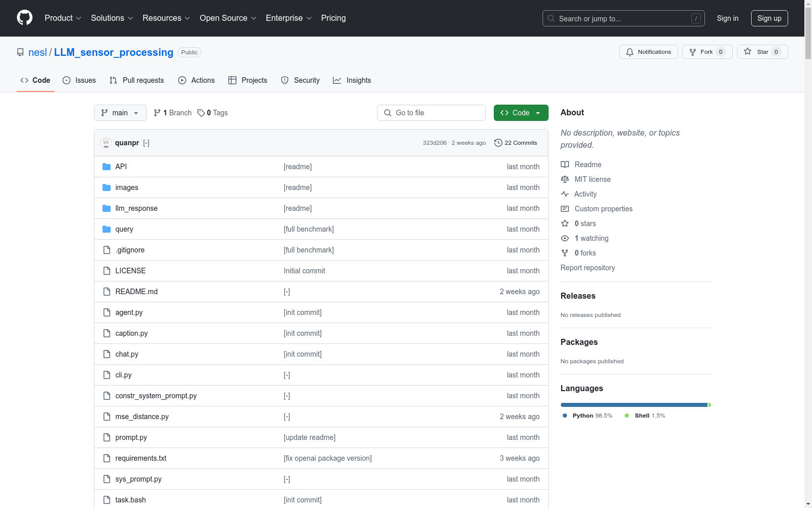Open the Open Source dropdown menu
812x508 pixels.
pyautogui.click(x=228, y=18)
